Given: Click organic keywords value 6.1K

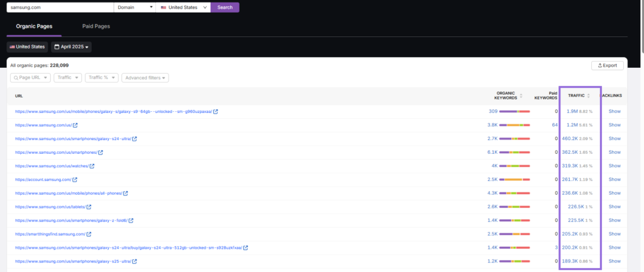Looking at the screenshot, I should point(492,152).
